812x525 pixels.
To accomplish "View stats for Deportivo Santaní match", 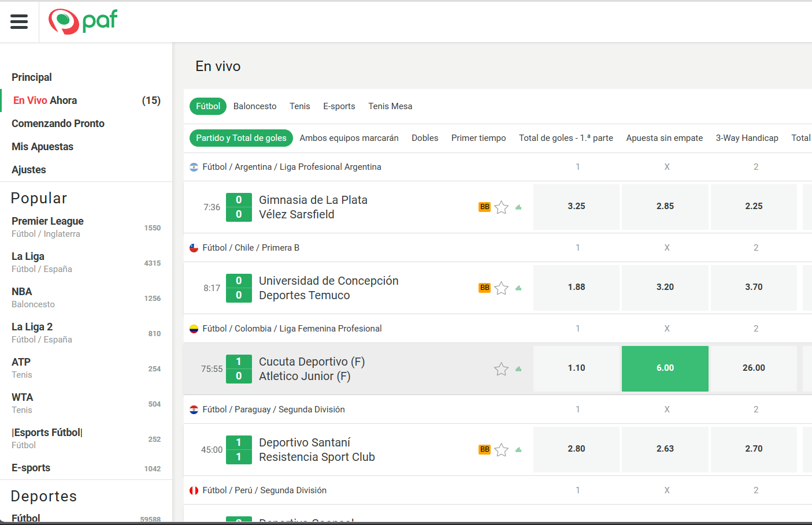I will (518, 450).
